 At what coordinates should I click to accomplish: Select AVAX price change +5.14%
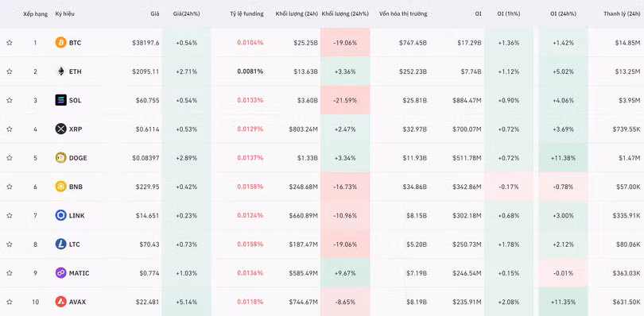pos(187,302)
